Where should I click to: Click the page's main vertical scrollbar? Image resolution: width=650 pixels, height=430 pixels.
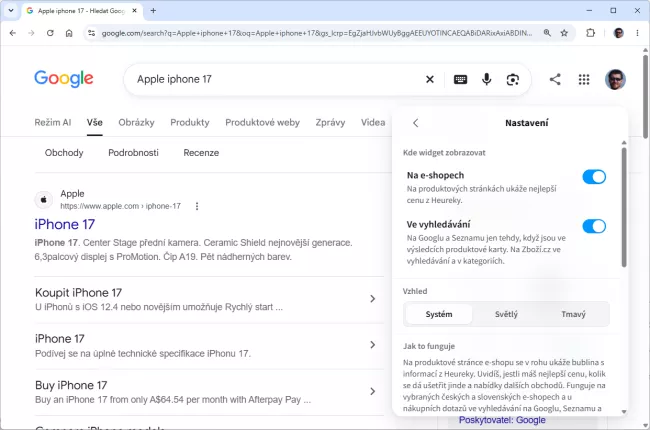click(x=645, y=96)
